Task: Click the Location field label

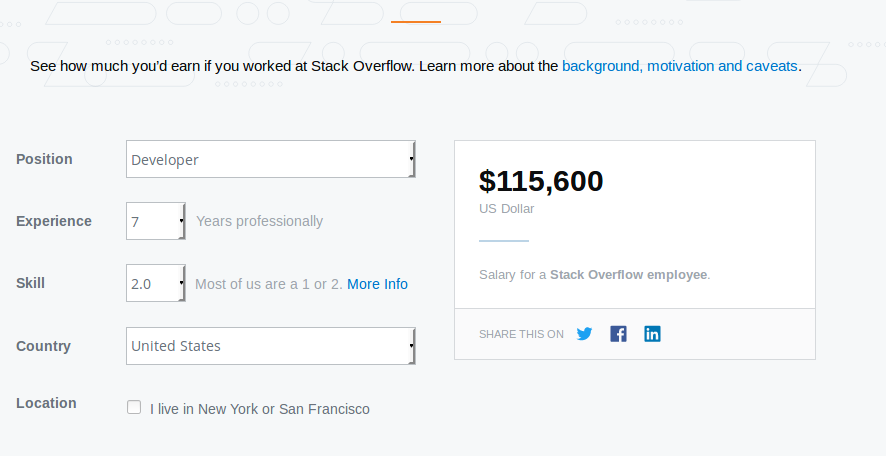Action: 46,403
